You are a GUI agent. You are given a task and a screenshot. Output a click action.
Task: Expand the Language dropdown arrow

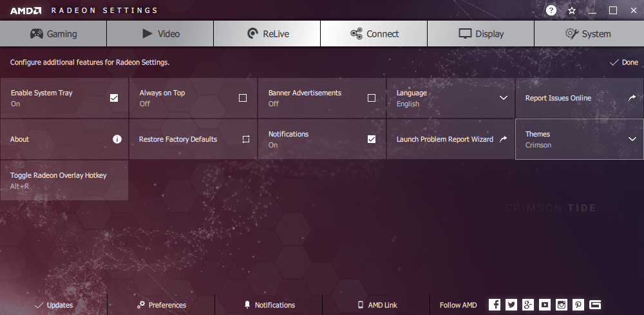(503, 98)
